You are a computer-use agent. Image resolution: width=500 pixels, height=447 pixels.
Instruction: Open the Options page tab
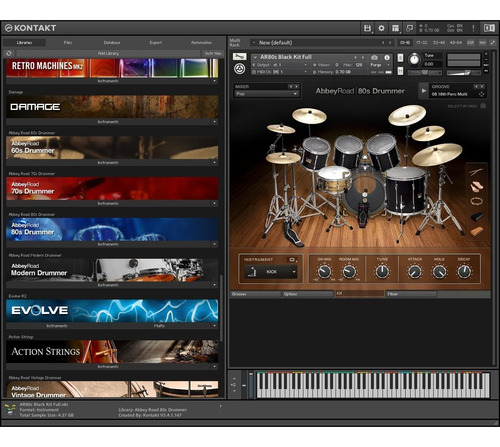(x=308, y=294)
